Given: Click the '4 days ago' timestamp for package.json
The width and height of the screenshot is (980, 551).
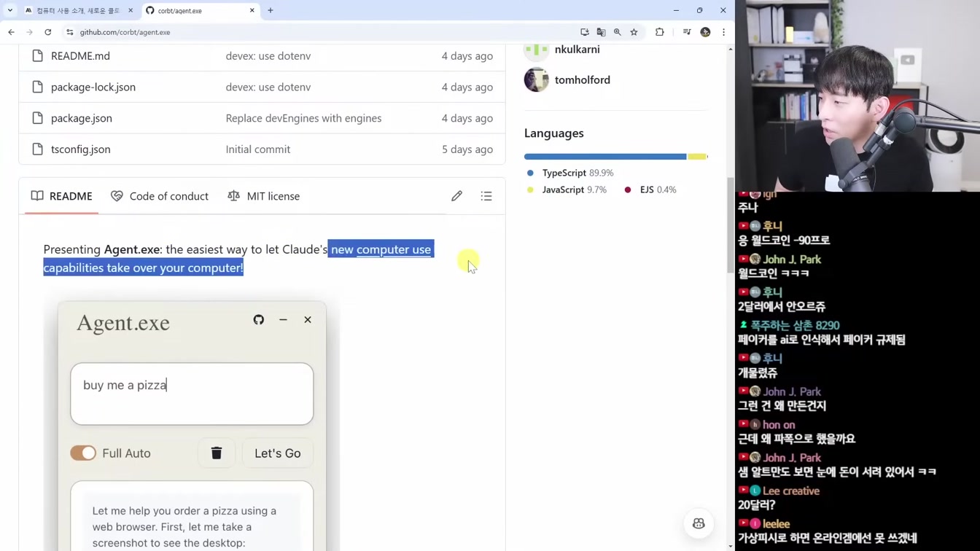Looking at the screenshot, I should [x=467, y=118].
